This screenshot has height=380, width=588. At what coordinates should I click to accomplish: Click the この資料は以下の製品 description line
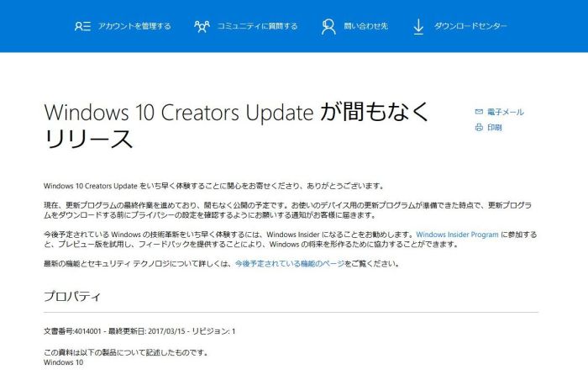(124, 352)
